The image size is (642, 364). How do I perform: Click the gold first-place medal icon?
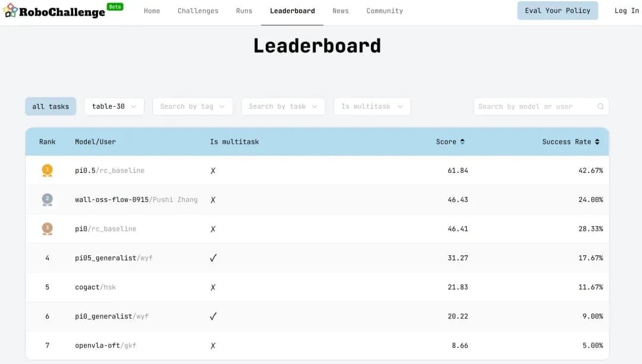(48, 170)
